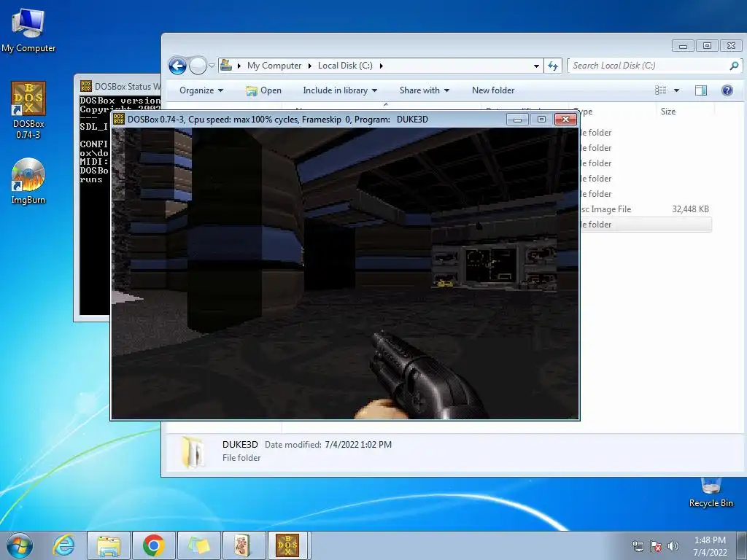Expand the address bar history dropdown
The height and width of the screenshot is (560, 747).
pos(536,66)
